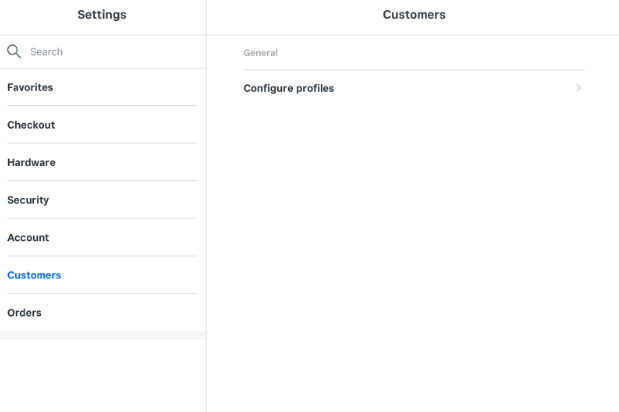Open Configure profiles
The width and height of the screenshot is (619, 412).
point(289,88)
